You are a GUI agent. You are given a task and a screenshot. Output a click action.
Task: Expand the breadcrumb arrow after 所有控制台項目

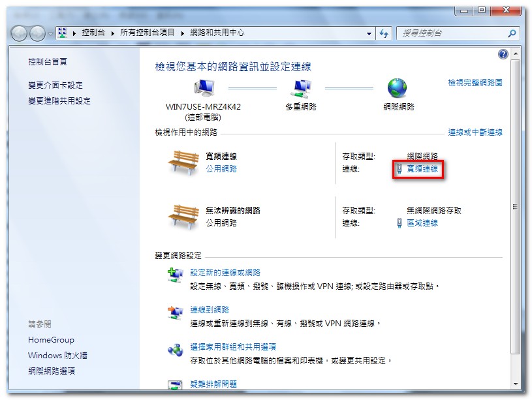[x=182, y=33]
